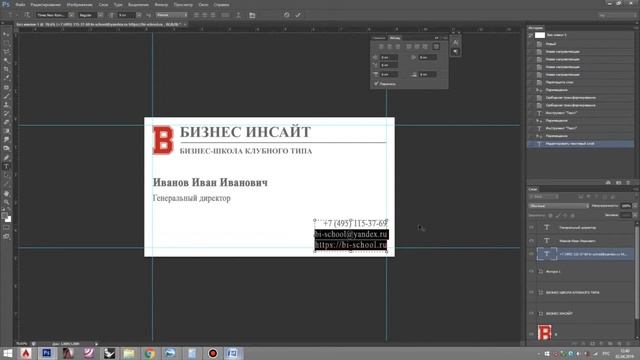Open the layer blend mode dropdown
640x360 pixels.
[x=558, y=206]
